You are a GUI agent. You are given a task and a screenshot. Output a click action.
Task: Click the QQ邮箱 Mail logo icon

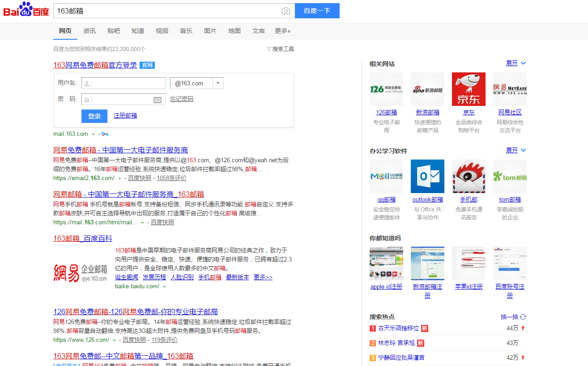[x=386, y=176]
